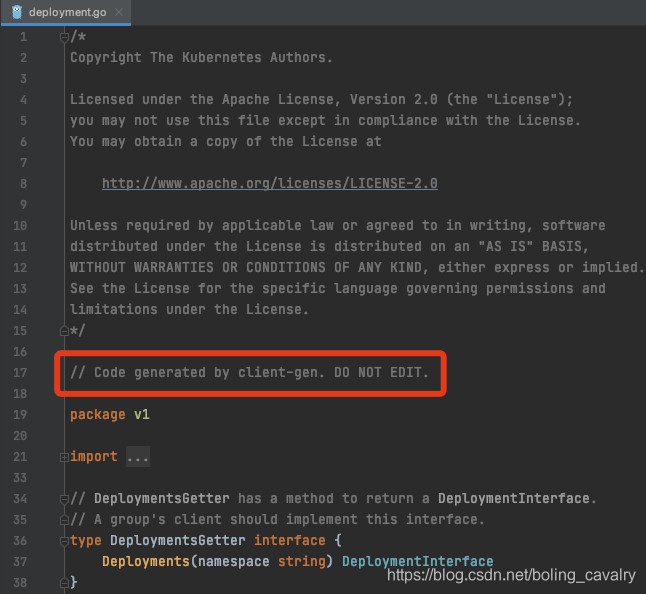The width and height of the screenshot is (646, 594).
Task: Click the DeploymentsGetter type name on line 36
Action: pyautogui.click(x=178, y=540)
